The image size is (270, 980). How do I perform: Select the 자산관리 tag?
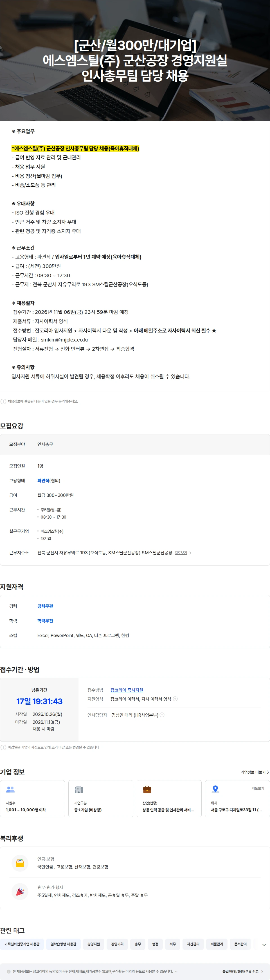(x=193, y=944)
